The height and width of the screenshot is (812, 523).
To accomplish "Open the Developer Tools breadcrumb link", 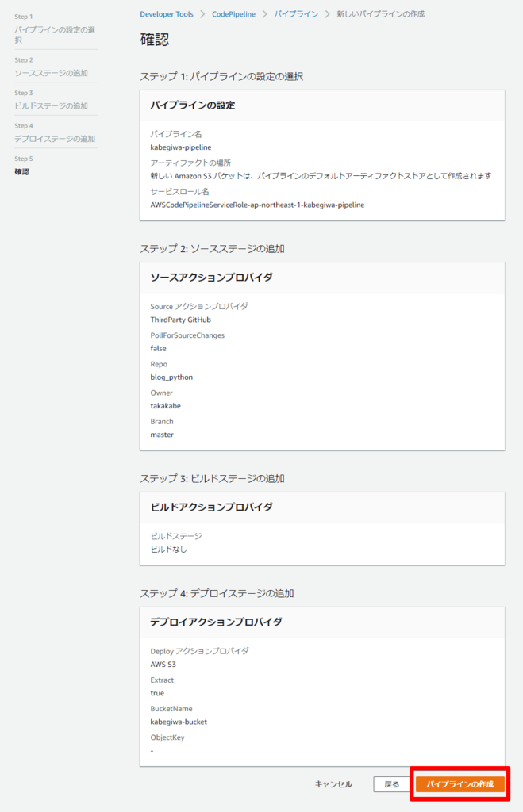I will [167, 13].
